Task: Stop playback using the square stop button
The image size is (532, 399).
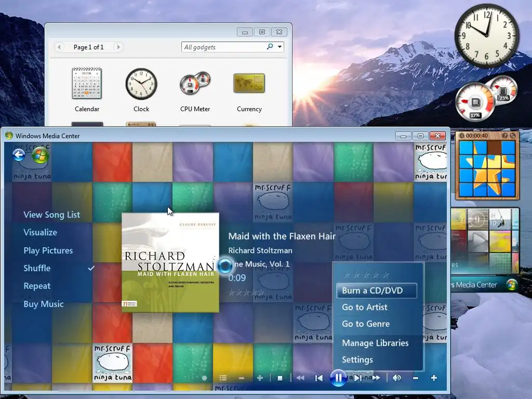Action: 280,378
